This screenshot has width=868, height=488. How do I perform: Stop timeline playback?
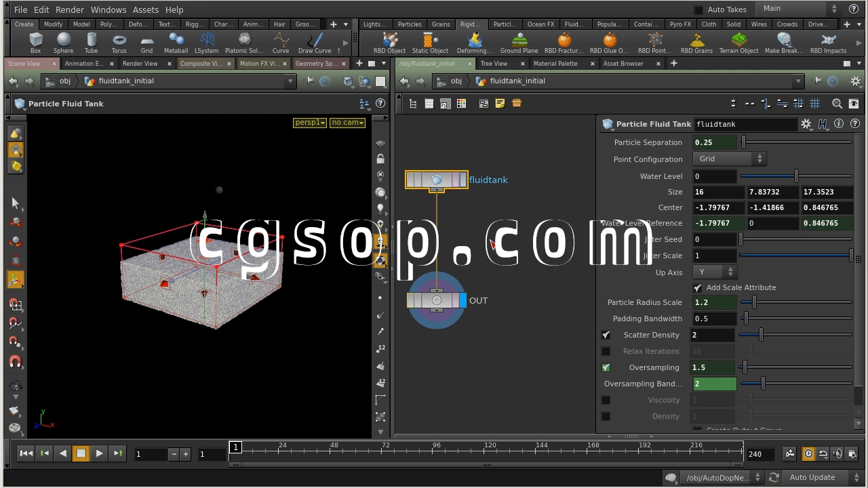point(81,453)
